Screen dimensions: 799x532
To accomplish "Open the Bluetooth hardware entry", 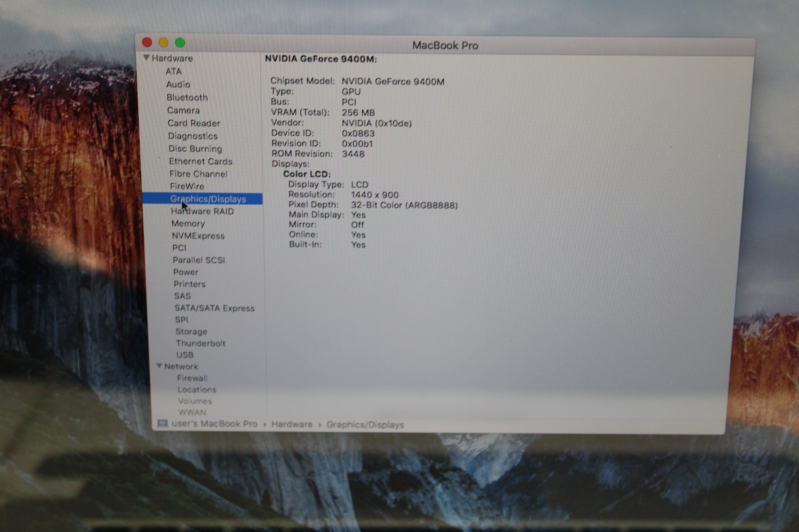I will click(x=187, y=97).
